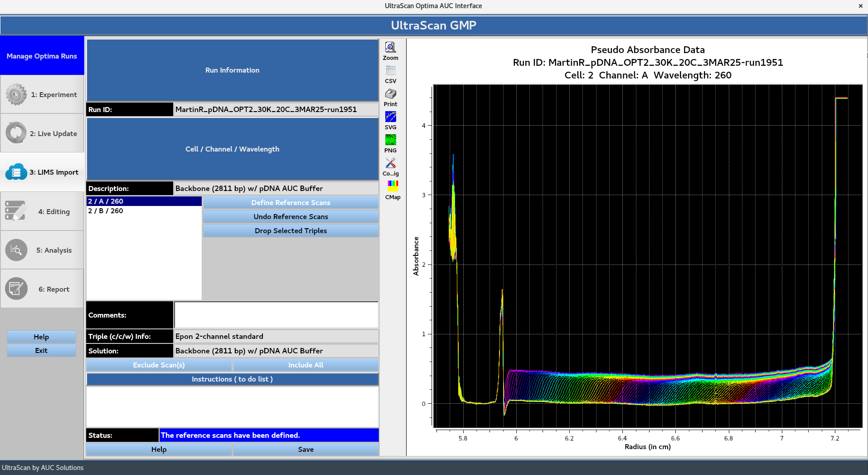
Task: Export the plot as PNG
Action: coord(390,141)
